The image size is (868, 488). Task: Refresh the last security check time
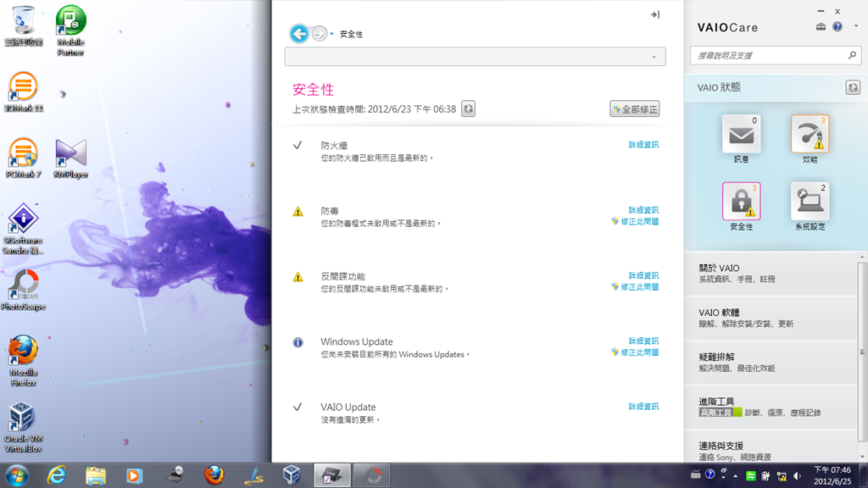click(468, 109)
